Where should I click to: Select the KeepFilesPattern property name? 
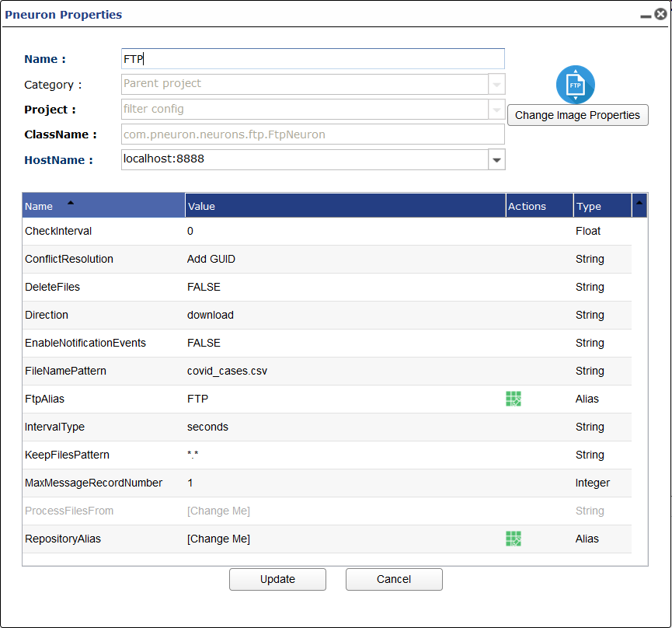tap(67, 455)
